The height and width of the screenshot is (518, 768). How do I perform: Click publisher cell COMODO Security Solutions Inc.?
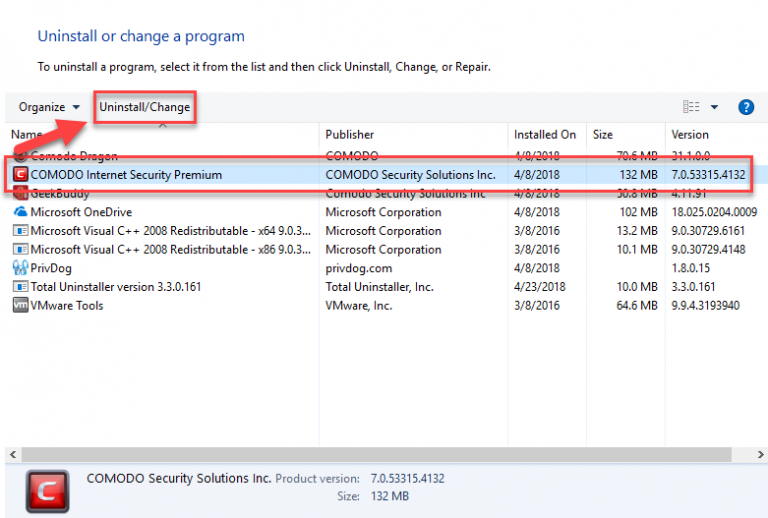[x=410, y=175]
